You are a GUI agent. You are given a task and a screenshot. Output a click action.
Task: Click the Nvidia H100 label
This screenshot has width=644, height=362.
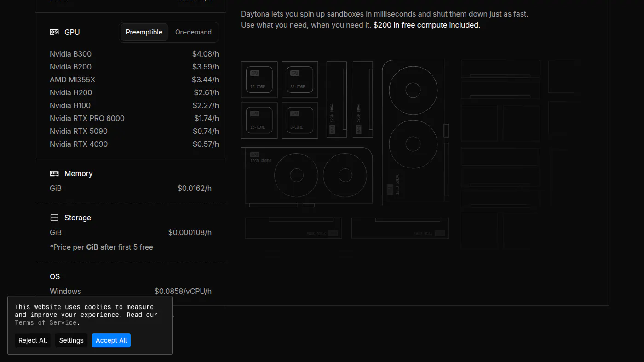tap(70, 105)
